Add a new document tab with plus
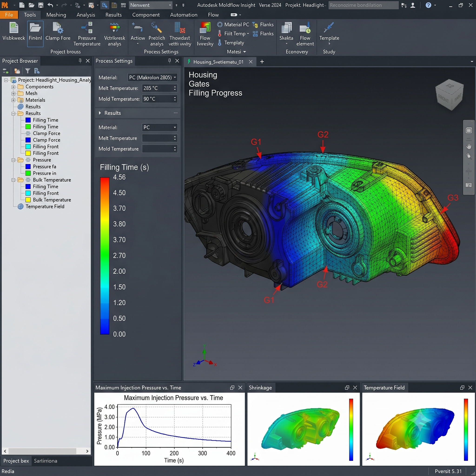476x476 pixels. 262,62
